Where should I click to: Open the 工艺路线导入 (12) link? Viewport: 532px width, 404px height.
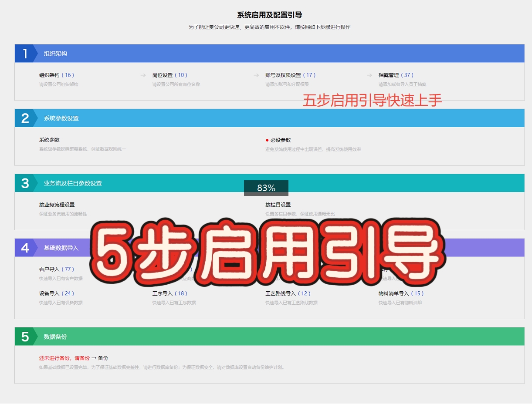coord(288,293)
